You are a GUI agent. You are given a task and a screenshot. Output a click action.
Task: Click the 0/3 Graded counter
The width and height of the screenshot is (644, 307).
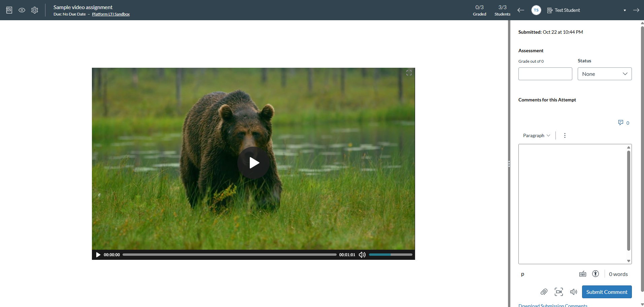[479, 10]
